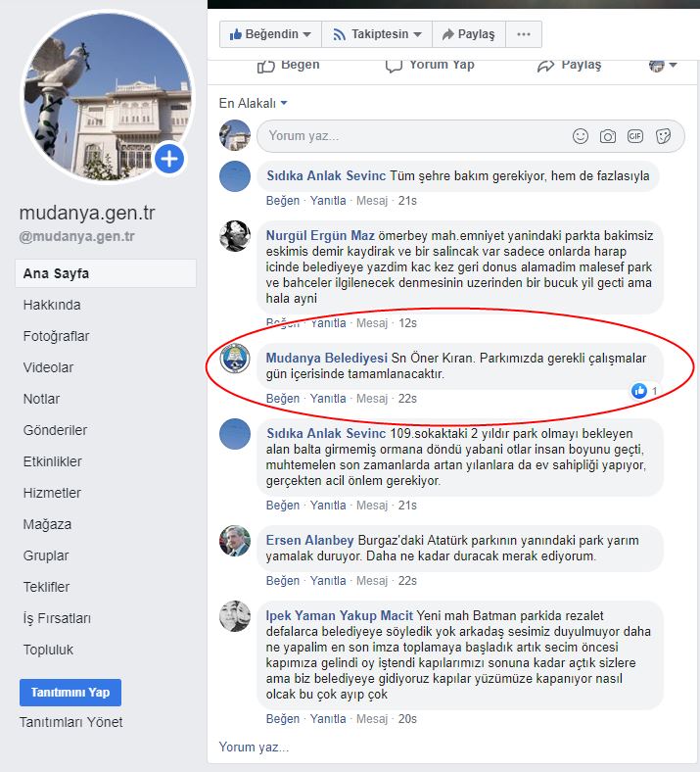Open the Fotoğraflar sidebar tab
700x772 pixels.
(x=56, y=336)
